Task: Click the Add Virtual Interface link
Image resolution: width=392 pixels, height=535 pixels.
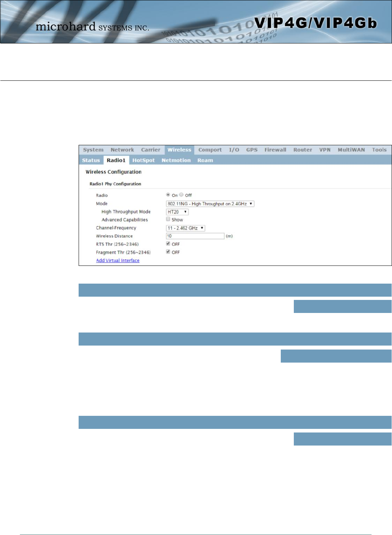Action: pos(118,260)
